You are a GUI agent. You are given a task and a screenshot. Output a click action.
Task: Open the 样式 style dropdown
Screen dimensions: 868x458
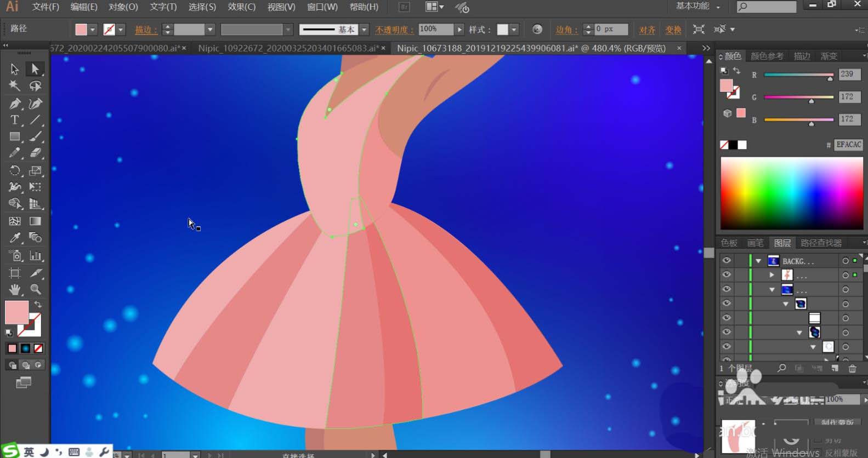[x=514, y=30]
